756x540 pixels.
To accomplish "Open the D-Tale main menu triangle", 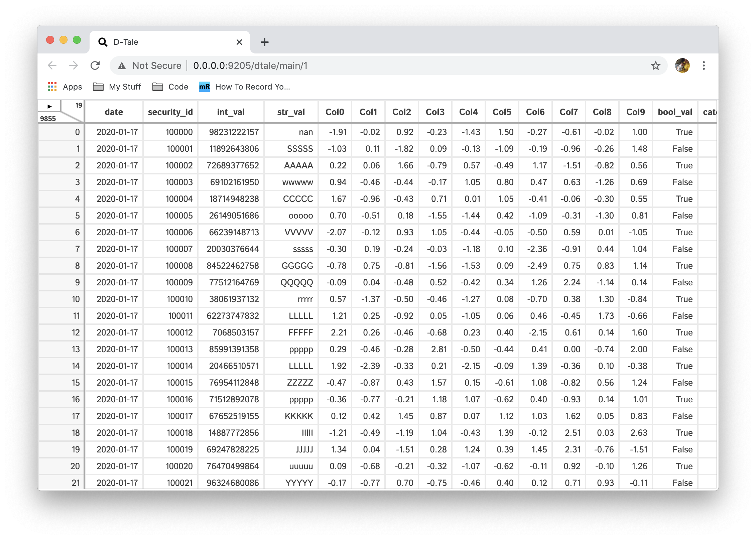I will click(x=49, y=107).
